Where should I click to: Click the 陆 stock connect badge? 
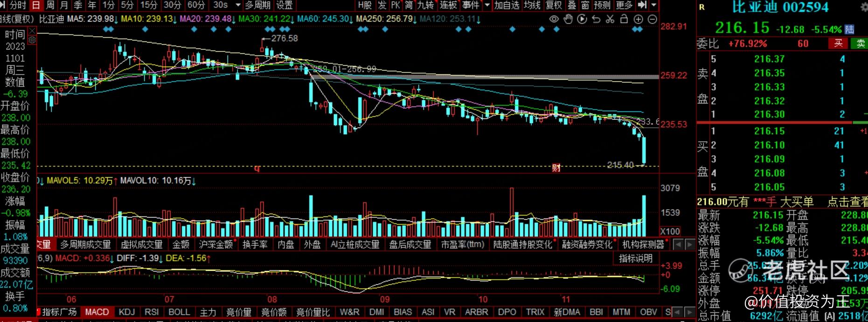click(x=849, y=29)
